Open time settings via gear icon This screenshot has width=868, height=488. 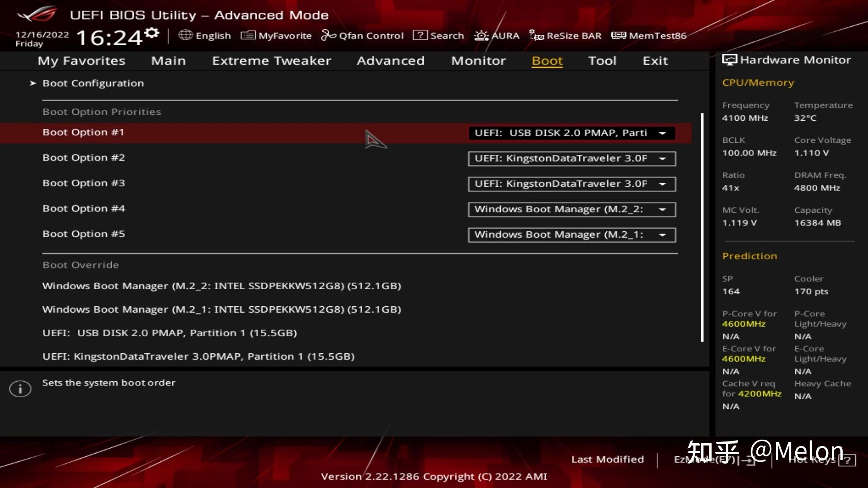152,33
